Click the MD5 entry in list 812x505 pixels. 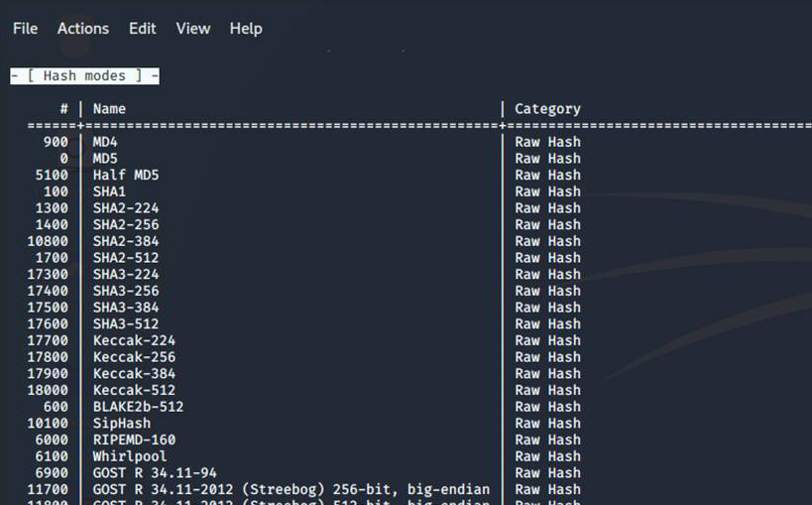coord(105,159)
